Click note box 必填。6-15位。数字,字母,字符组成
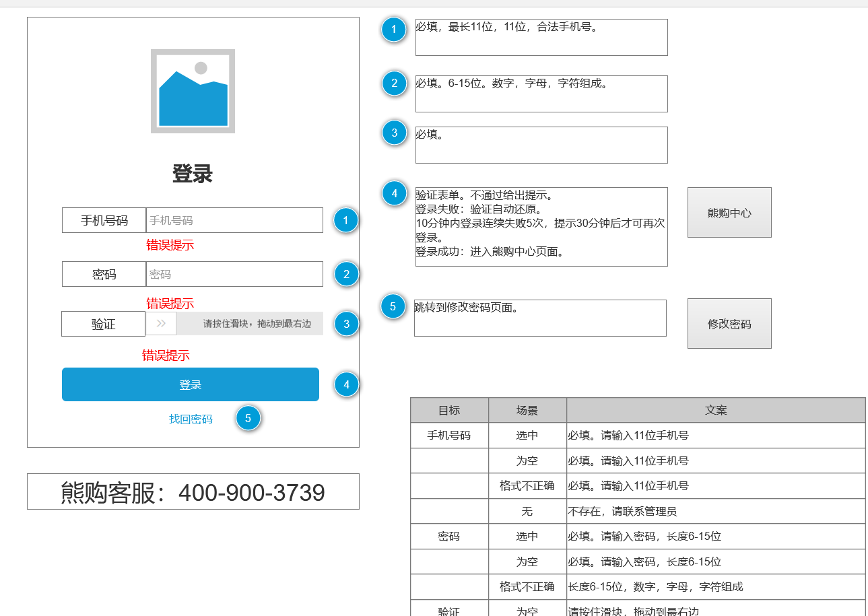This screenshot has height=616, width=868. tap(541, 94)
